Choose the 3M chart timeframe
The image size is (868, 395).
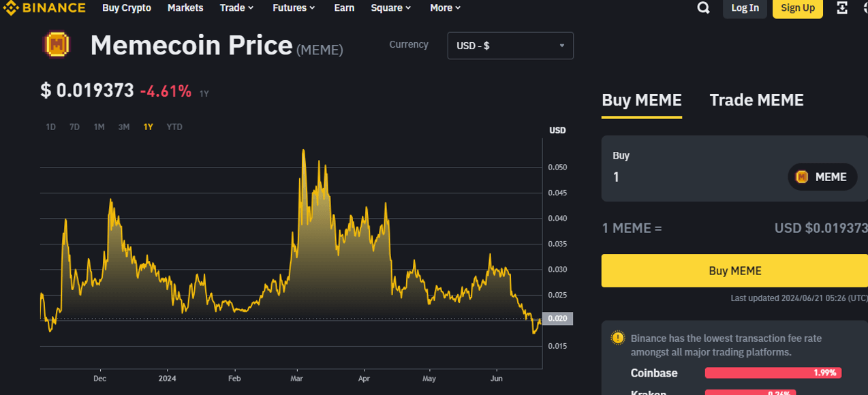[x=123, y=127]
